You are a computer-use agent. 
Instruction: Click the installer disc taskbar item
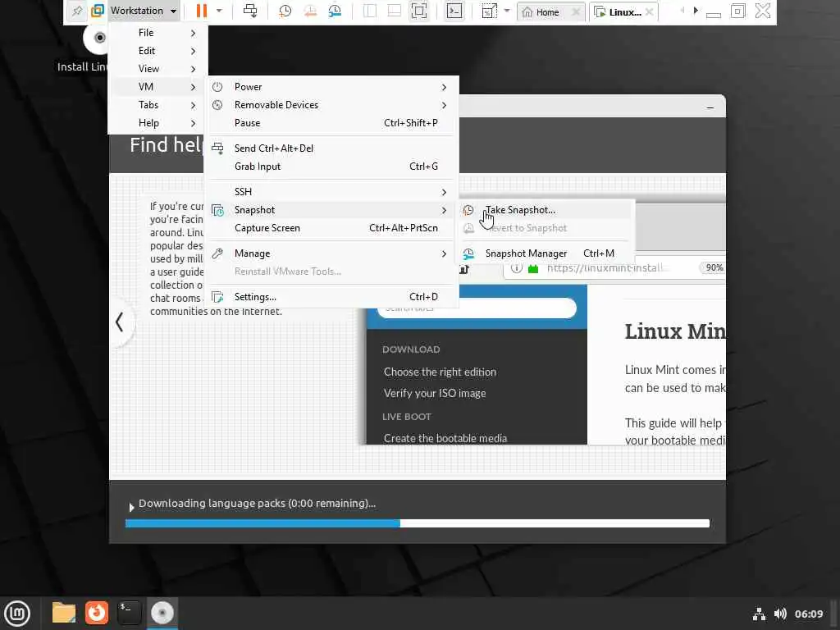point(162,613)
